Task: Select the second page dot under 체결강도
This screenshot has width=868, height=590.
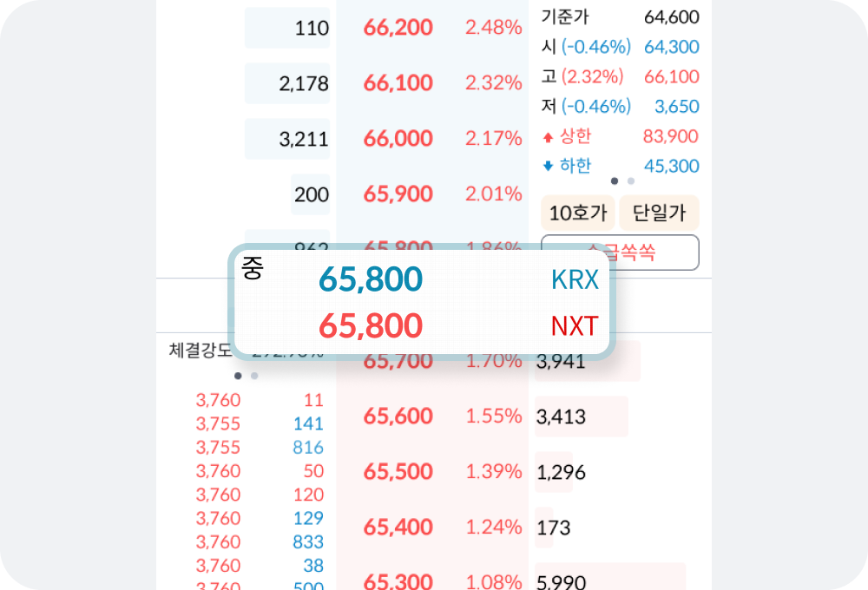Action: (x=254, y=376)
